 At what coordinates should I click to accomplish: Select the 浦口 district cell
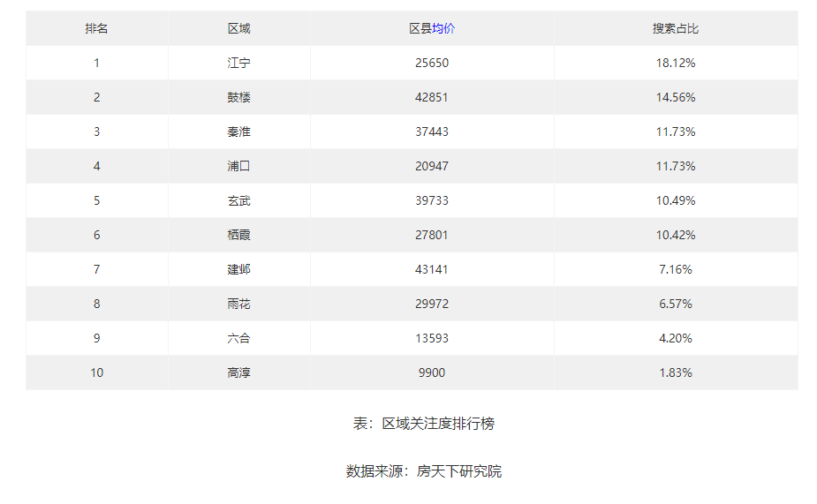pos(239,166)
